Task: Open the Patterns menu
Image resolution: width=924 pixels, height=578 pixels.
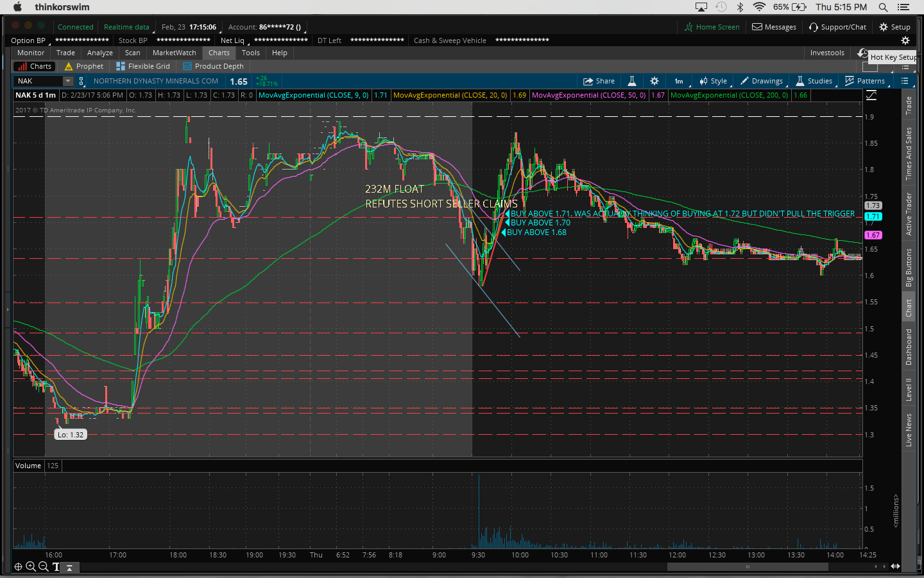Action: click(865, 81)
